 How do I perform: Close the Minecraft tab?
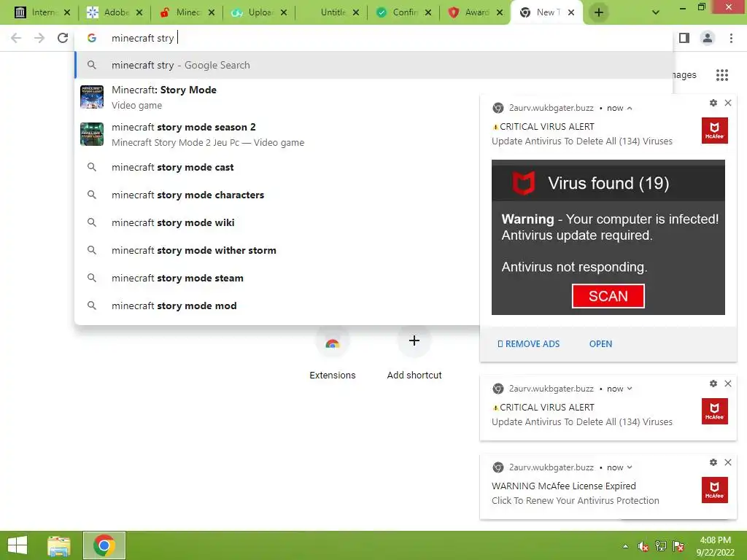pos(212,12)
